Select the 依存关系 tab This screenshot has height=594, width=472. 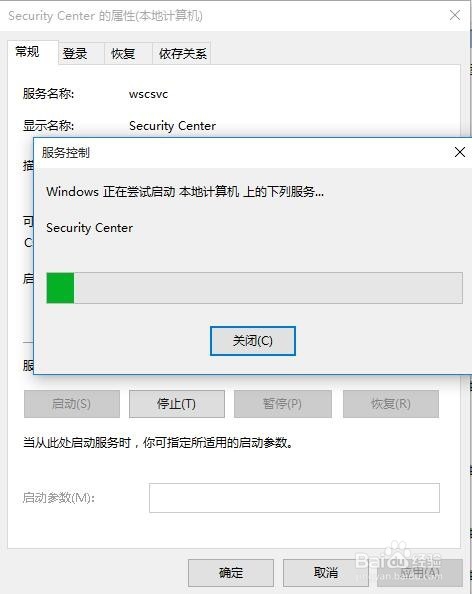pos(182,53)
